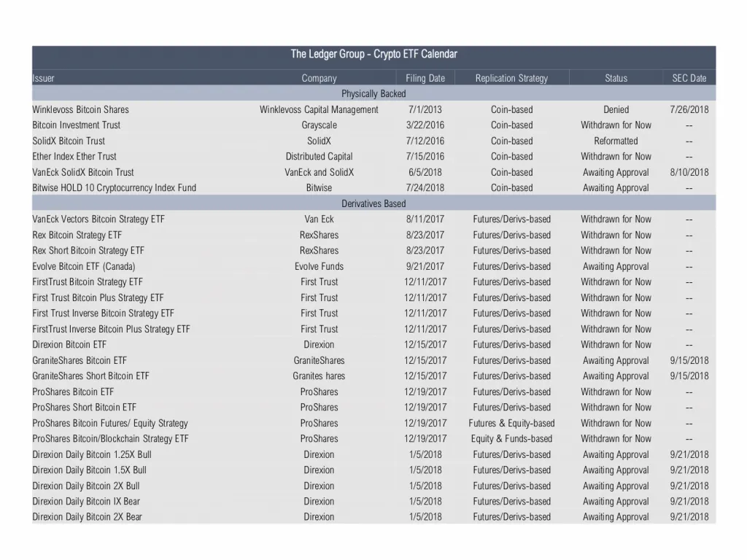Click filing date '7/24/2018'
Viewport: 747px width, 560px height.
point(425,188)
